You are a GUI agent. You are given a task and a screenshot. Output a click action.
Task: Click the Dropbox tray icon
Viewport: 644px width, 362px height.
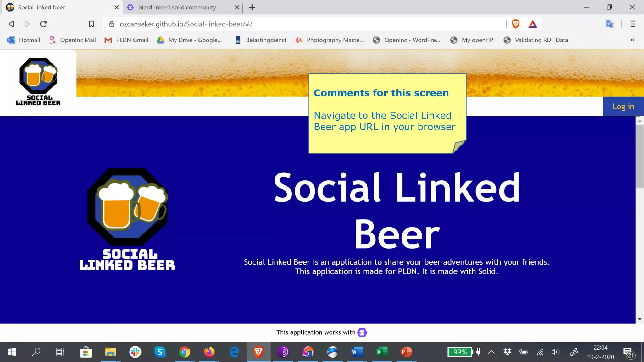pyautogui.click(x=507, y=352)
